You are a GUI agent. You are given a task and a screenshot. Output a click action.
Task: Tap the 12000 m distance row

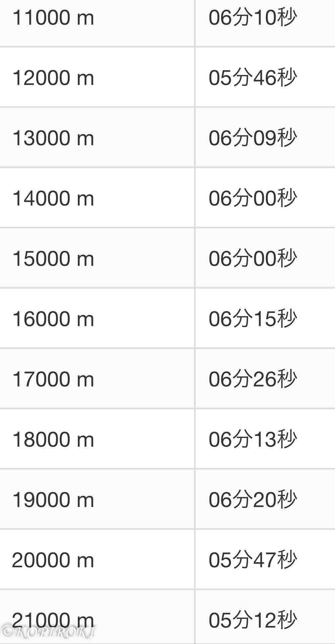tap(53, 78)
